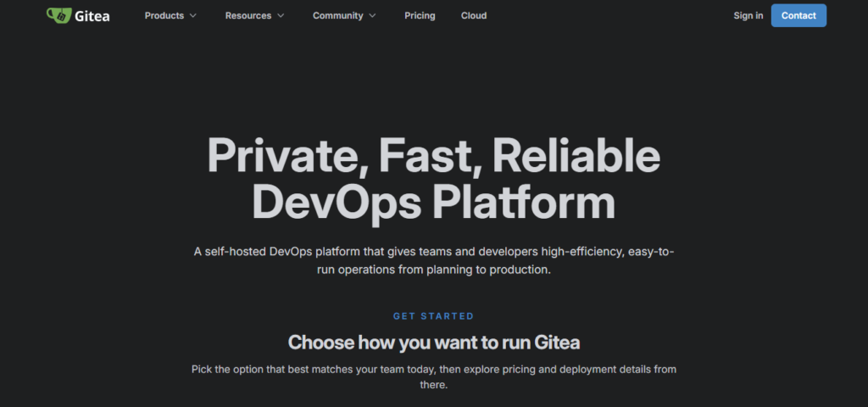
Task: Click the Gitea wordmark text beside the logo
Action: [x=92, y=16]
